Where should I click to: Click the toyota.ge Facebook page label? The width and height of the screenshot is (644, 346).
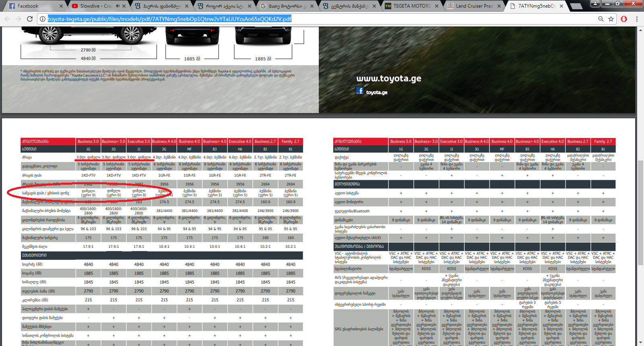coord(377,92)
